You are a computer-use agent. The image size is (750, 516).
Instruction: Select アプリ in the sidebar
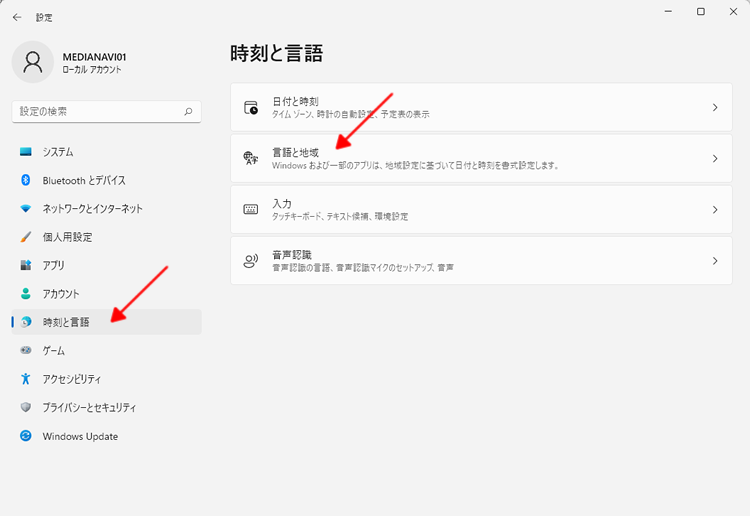tap(54, 265)
